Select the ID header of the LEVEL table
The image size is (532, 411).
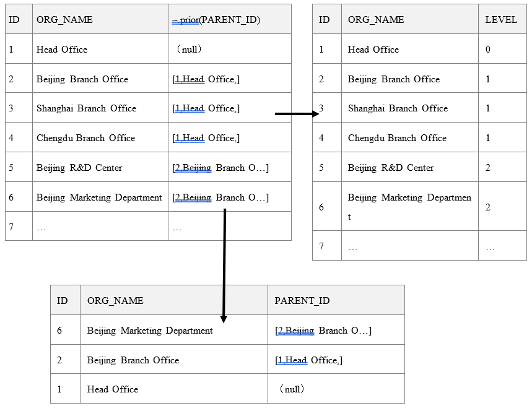tap(324, 20)
